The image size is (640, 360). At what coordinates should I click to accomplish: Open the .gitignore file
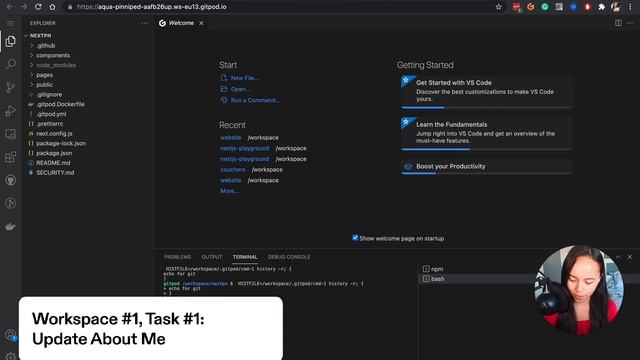49,95
